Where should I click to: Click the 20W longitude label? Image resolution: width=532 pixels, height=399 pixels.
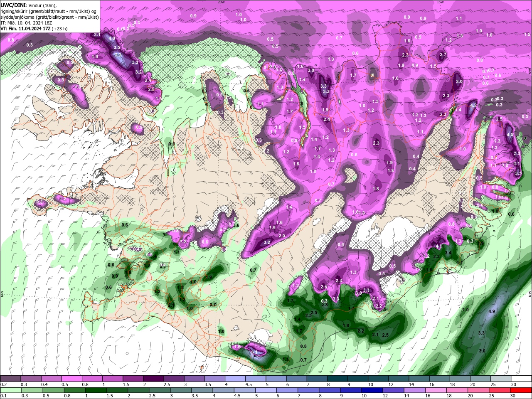(x=221, y=2)
